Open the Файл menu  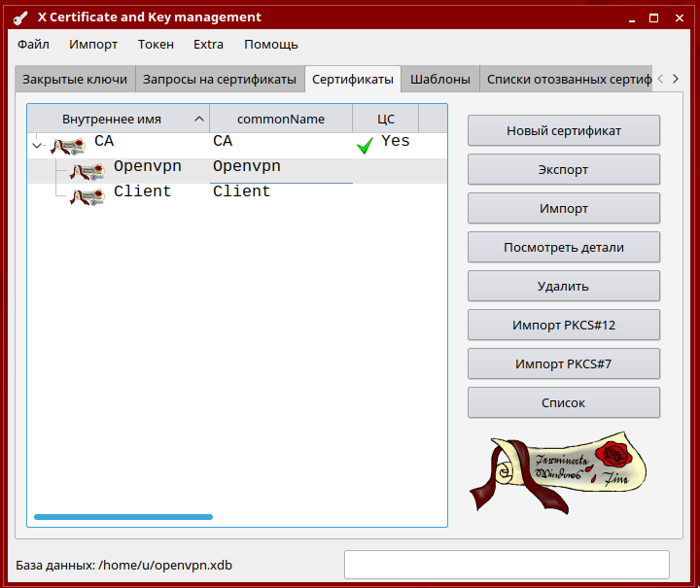coord(33,44)
